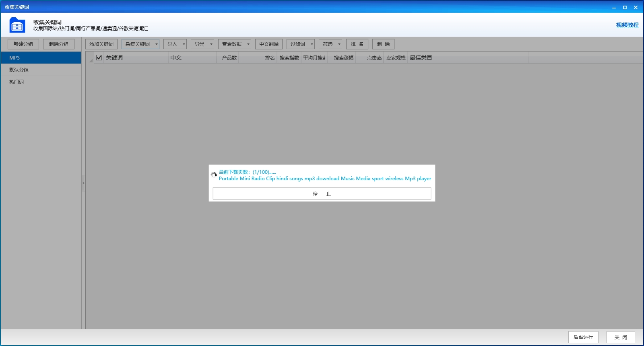
Task: Minimize the 收集关键词 window
Action: [x=614, y=7]
